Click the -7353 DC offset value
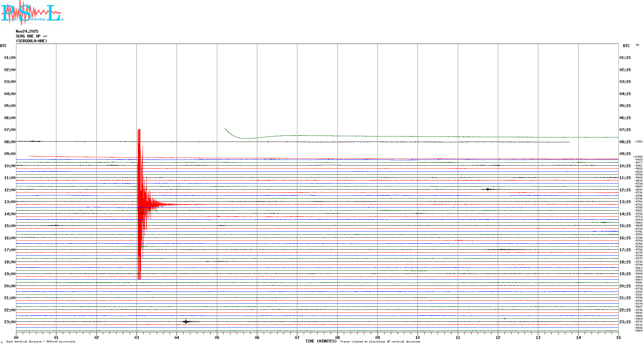644x346 pixels. pos(638,142)
